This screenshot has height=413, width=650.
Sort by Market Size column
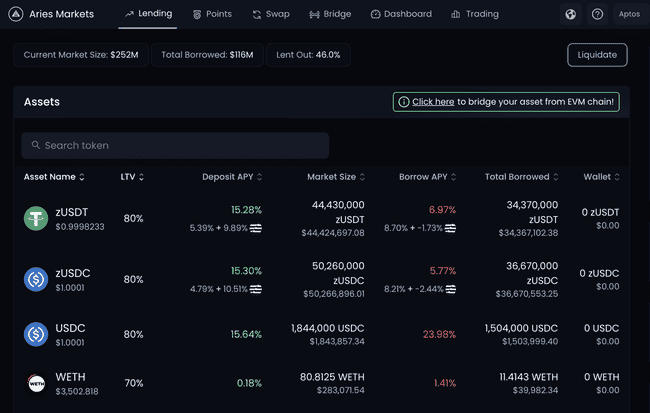point(336,177)
